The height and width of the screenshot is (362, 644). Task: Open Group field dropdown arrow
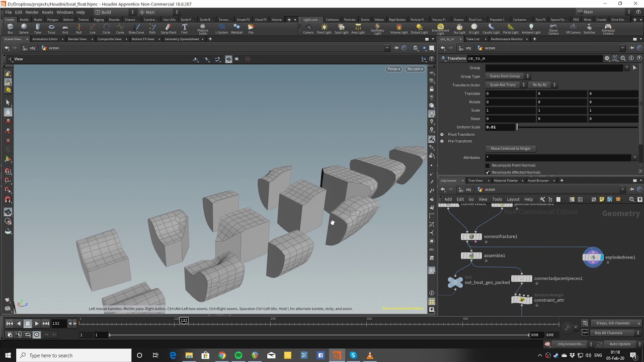(626, 67)
